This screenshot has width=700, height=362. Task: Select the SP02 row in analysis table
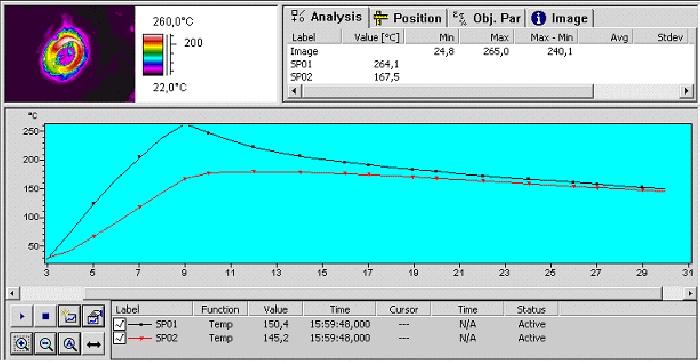(x=489, y=77)
